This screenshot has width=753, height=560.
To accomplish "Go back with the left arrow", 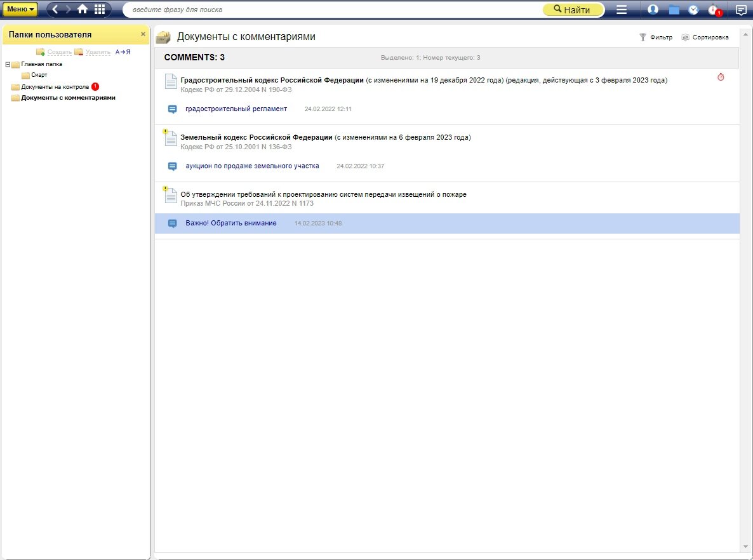I will click(x=55, y=9).
